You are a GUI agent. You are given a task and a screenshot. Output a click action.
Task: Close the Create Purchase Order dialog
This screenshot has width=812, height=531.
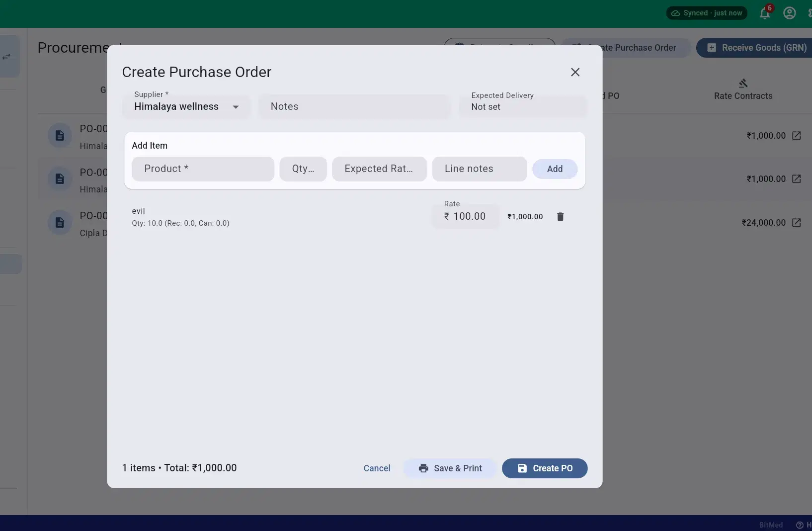coord(575,72)
